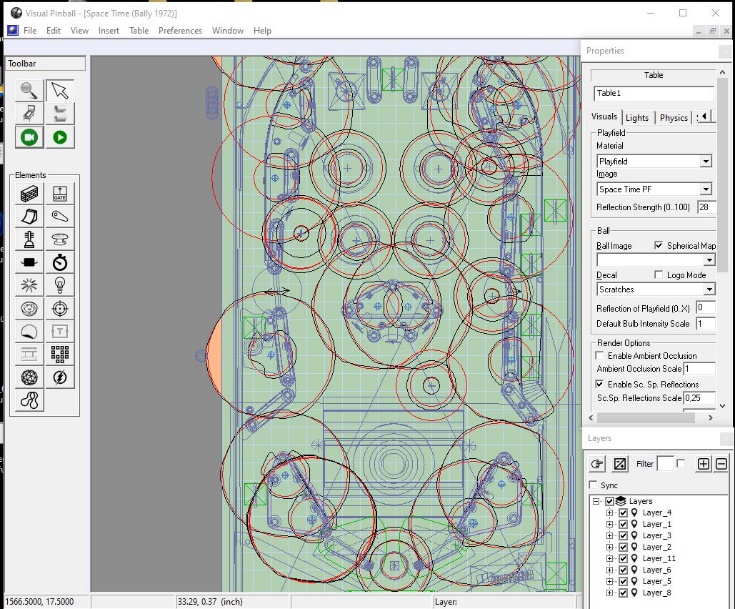Select the Plunger element tool
This screenshot has width=735, height=609.
point(29,239)
